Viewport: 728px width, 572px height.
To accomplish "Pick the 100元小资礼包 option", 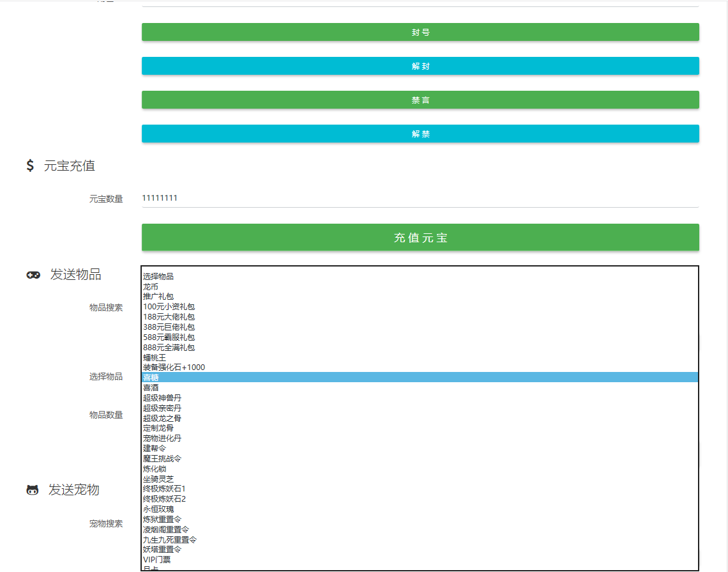I will click(169, 307).
